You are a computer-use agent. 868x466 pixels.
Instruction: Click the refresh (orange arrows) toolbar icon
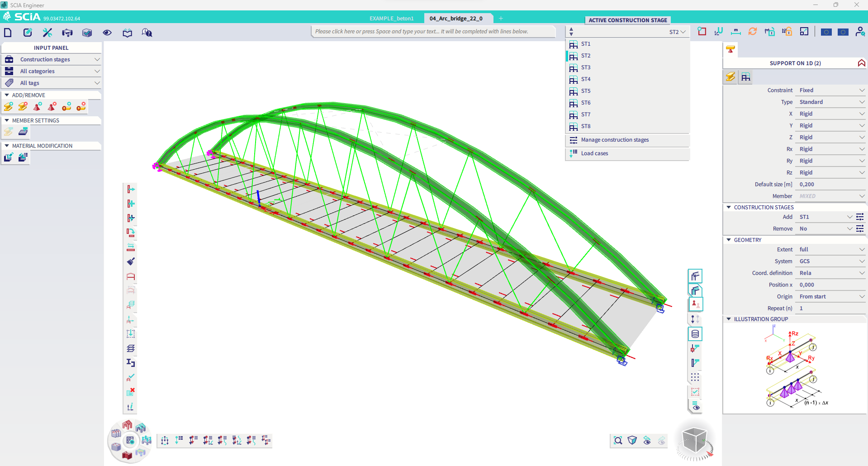click(x=752, y=32)
